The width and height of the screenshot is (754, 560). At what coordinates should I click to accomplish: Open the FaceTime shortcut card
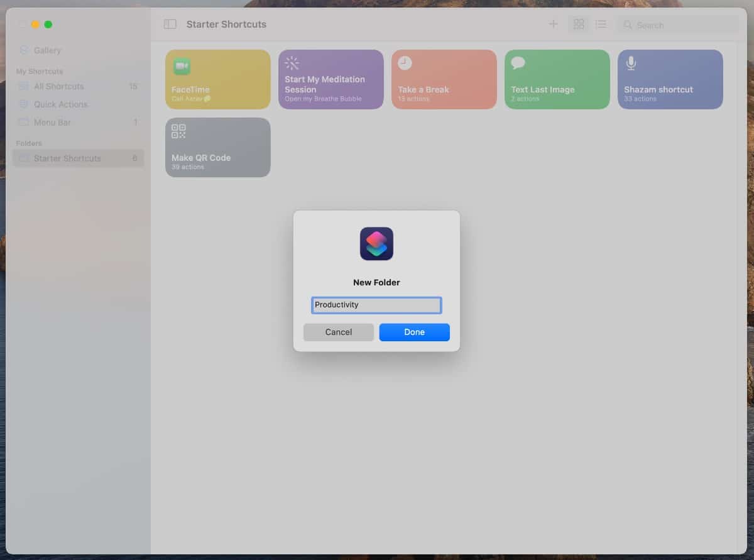[218, 80]
